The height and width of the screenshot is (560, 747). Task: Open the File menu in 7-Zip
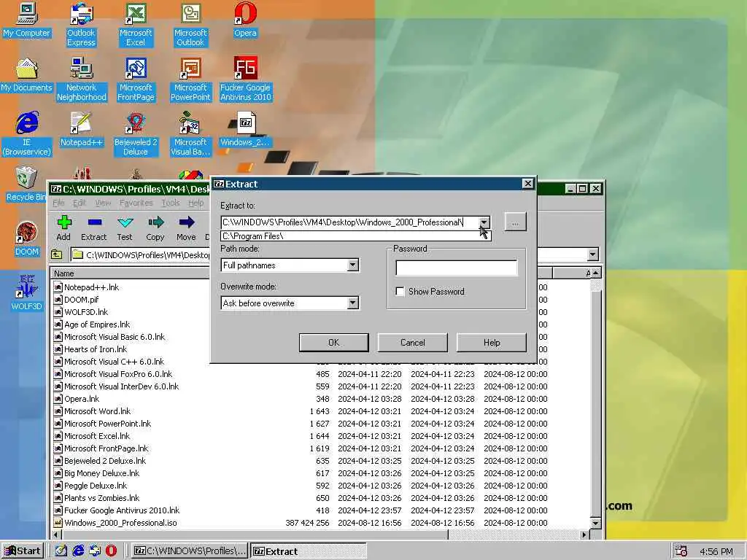click(x=58, y=203)
